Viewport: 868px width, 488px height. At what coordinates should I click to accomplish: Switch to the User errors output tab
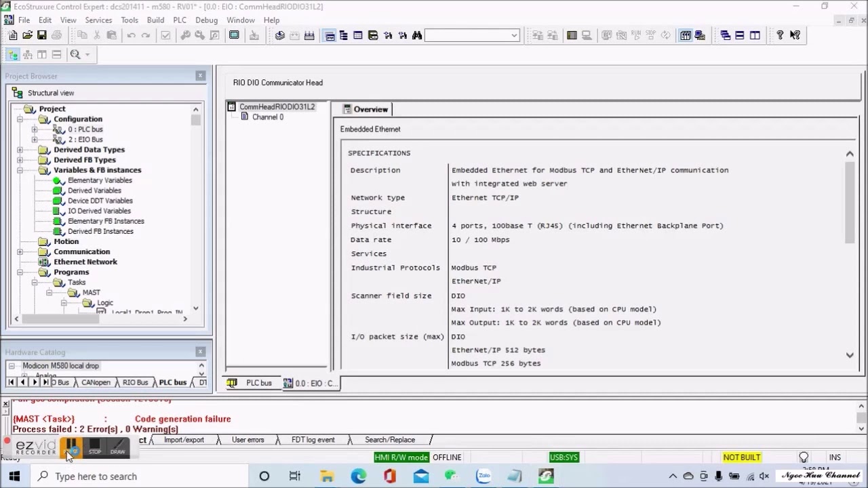pos(248,440)
